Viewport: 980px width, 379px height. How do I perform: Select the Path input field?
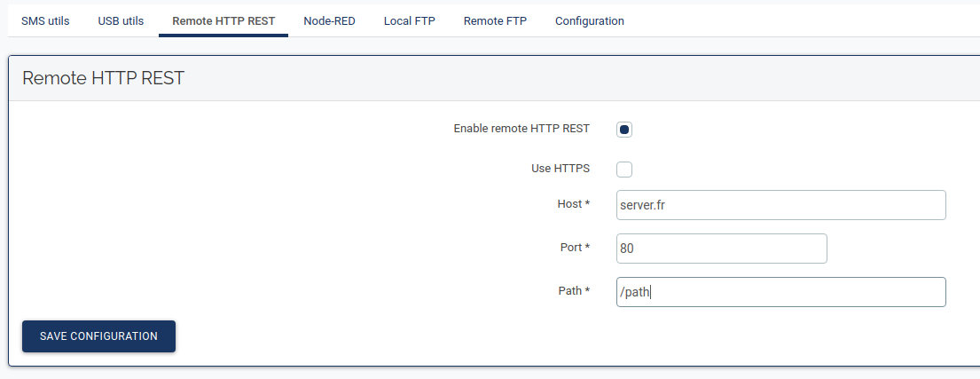click(780, 292)
